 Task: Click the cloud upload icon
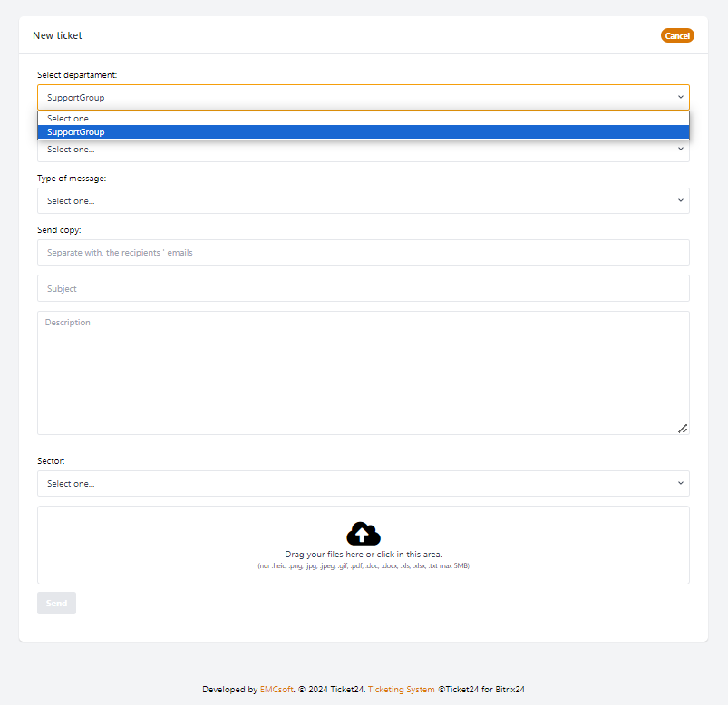[363, 533]
